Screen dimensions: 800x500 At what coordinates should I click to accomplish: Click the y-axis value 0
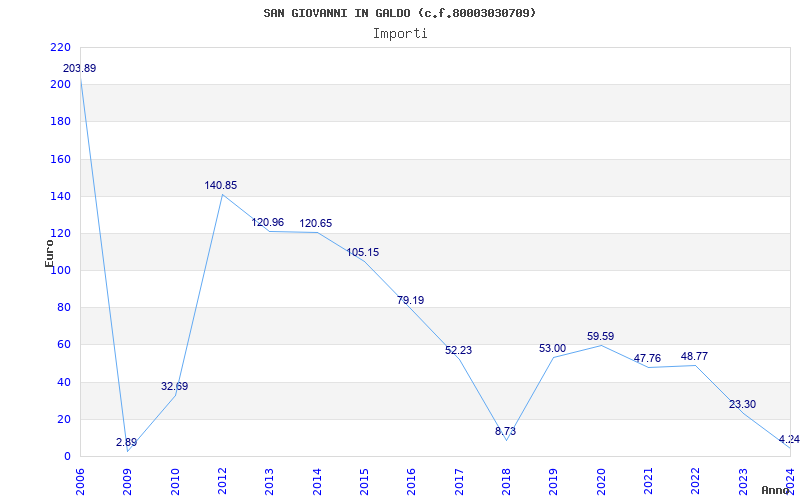[67, 457]
